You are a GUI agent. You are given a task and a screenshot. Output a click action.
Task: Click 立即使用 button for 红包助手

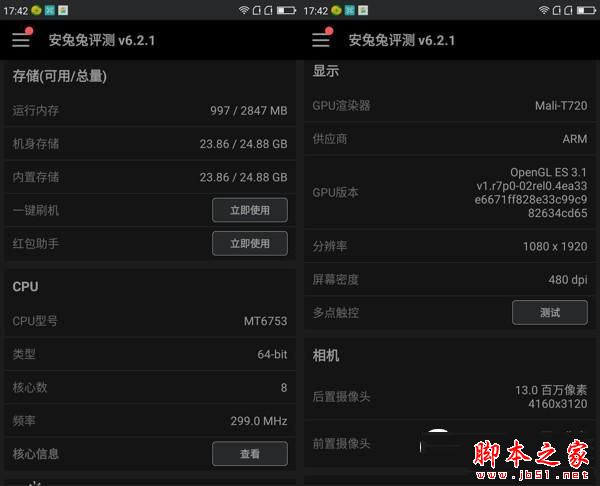tap(250, 243)
